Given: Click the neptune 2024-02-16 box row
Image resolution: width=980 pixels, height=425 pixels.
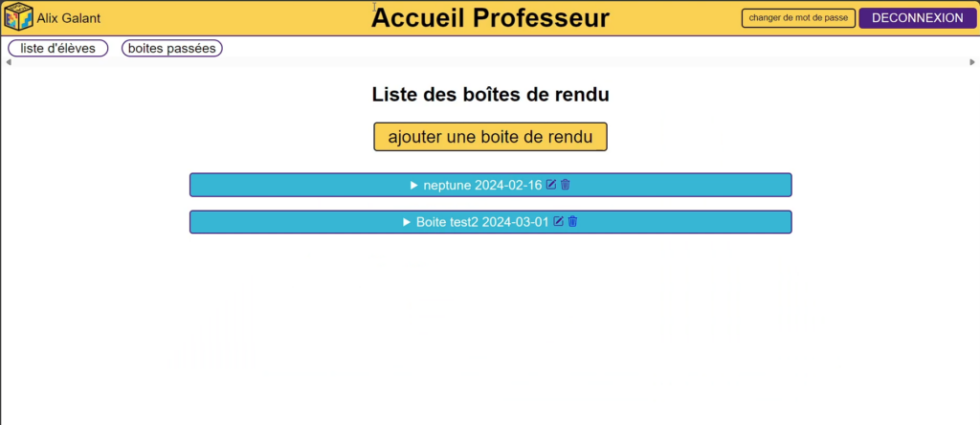Looking at the screenshot, I should 491,185.
